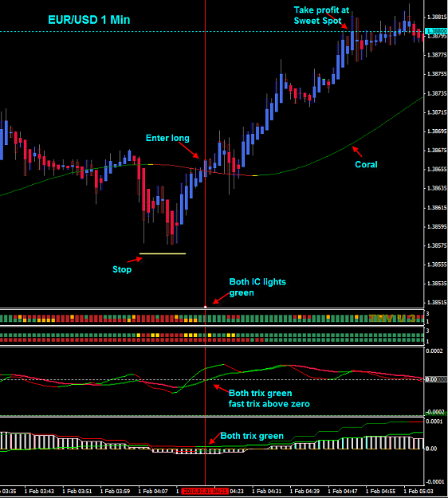Select the 1.38675 price level label
This screenshot has height=498, width=448.
click(x=437, y=151)
